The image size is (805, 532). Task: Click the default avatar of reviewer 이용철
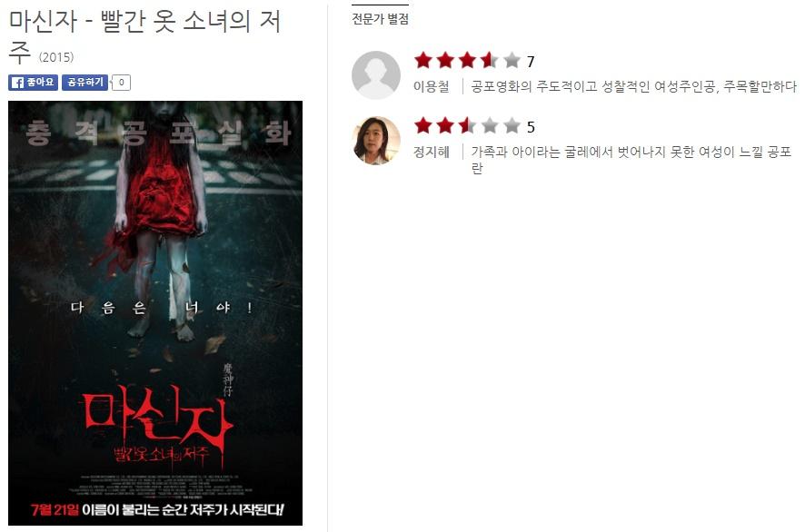(x=376, y=75)
